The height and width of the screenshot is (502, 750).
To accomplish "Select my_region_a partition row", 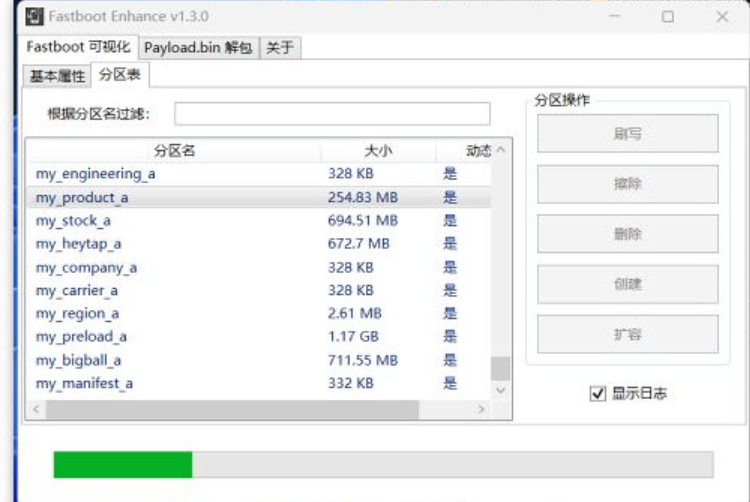I will click(259, 314).
